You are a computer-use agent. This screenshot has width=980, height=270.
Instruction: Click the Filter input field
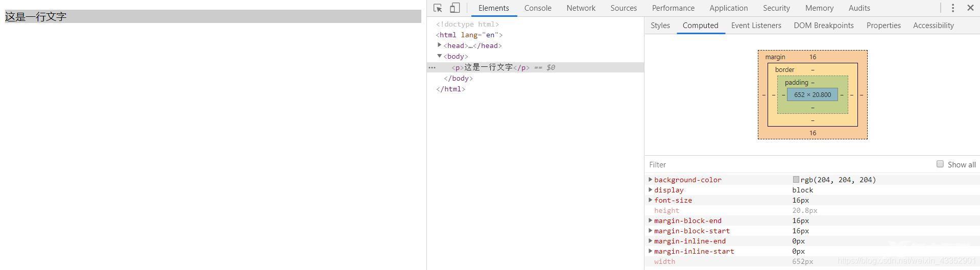[x=786, y=164]
